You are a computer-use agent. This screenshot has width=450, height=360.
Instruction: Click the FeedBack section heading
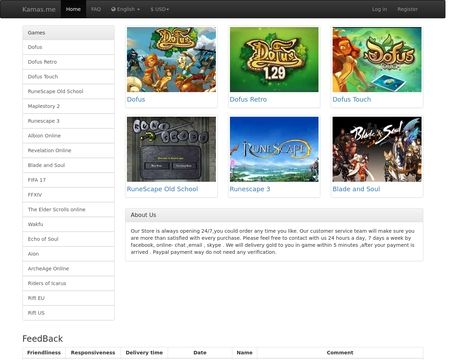click(x=43, y=339)
